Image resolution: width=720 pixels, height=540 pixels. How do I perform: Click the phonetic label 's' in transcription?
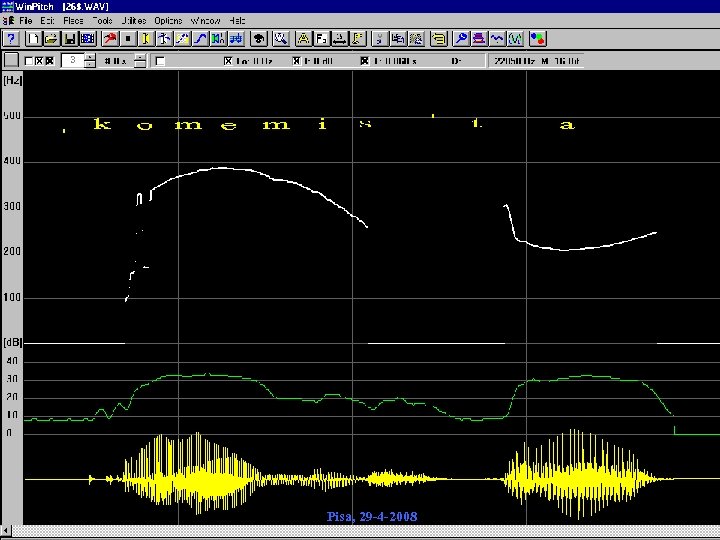coord(365,124)
